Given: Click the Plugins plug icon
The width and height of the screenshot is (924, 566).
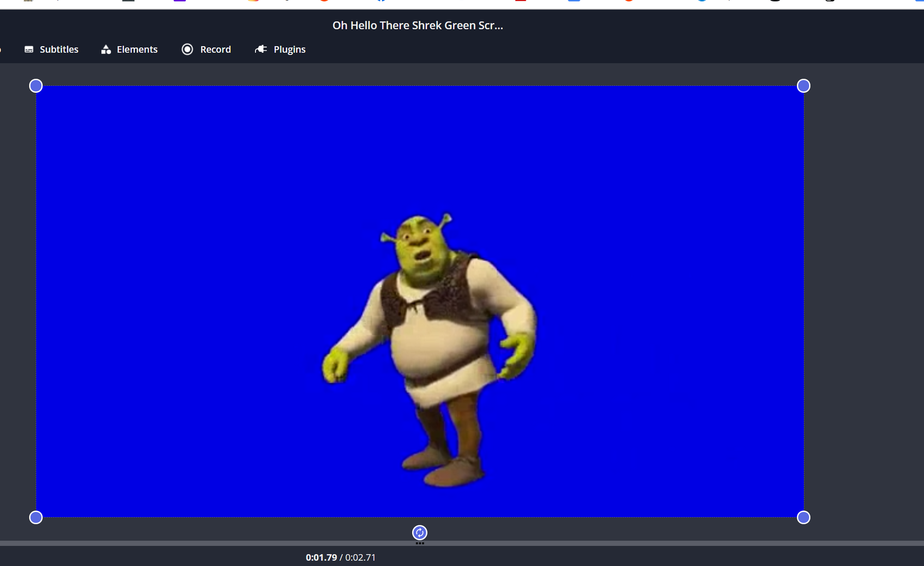Looking at the screenshot, I should [x=261, y=49].
